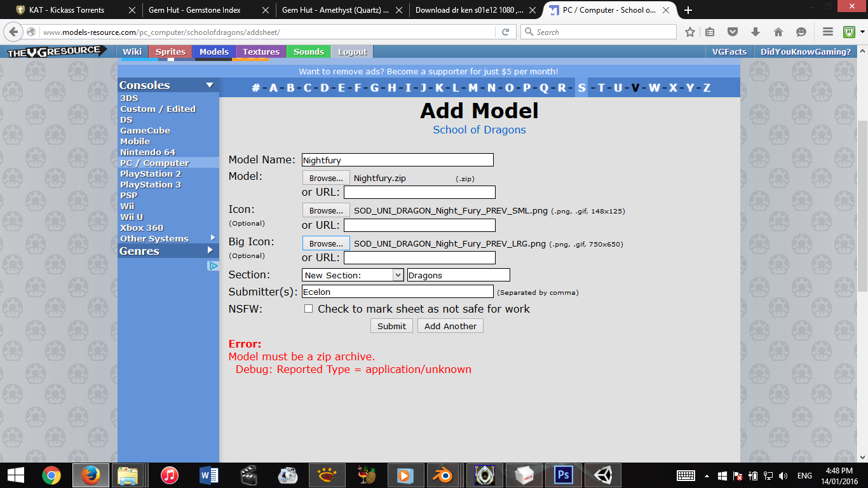Browse for the Icon image file

pyautogui.click(x=326, y=211)
